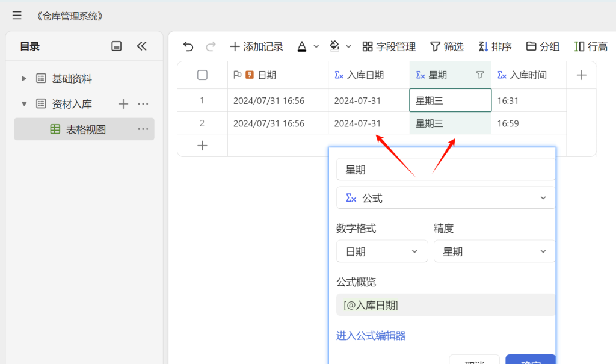
Task: Open the 分组 grouping tool
Action: pyautogui.click(x=543, y=47)
